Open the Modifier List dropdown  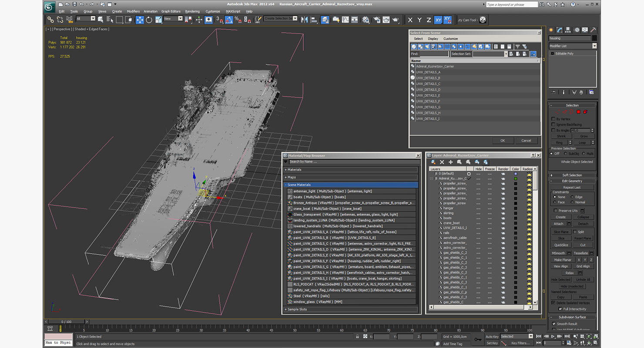(x=573, y=46)
